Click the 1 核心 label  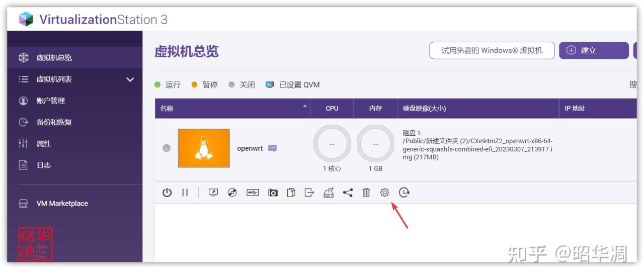[x=332, y=169]
